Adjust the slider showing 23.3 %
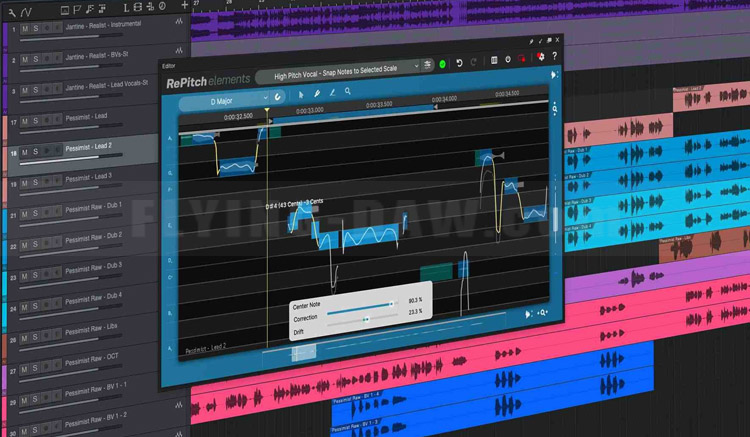The height and width of the screenshot is (437, 750). coord(362,319)
